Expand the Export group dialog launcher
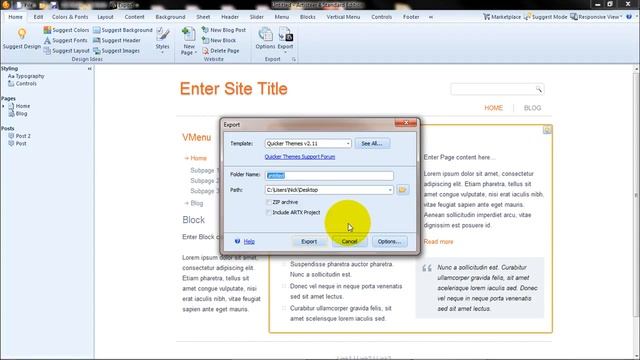The image size is (640, 360). point(293,60)
